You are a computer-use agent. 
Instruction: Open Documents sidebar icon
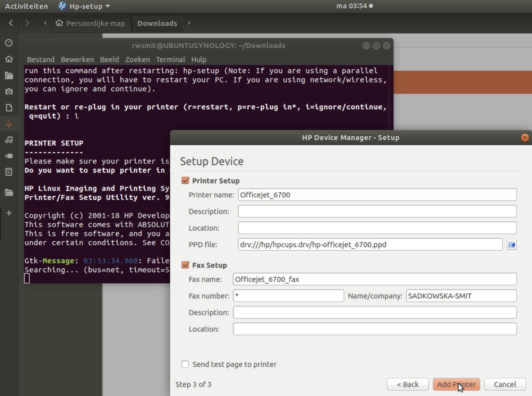coord(9,107)
